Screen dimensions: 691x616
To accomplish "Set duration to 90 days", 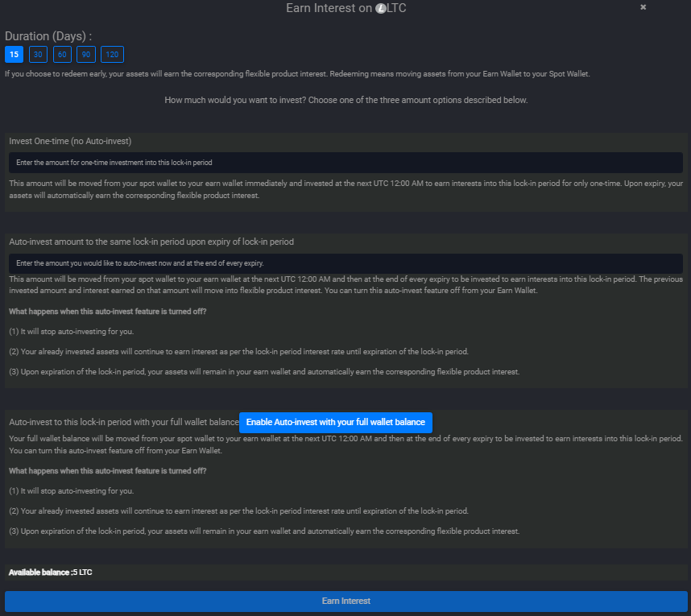I will pos(85,55).
